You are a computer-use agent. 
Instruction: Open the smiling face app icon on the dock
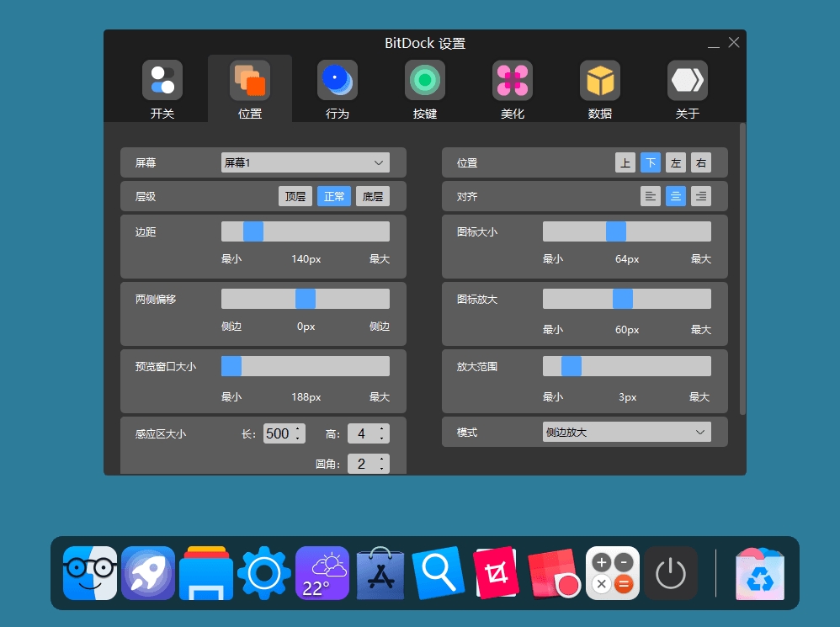click(x=90, y=573)
